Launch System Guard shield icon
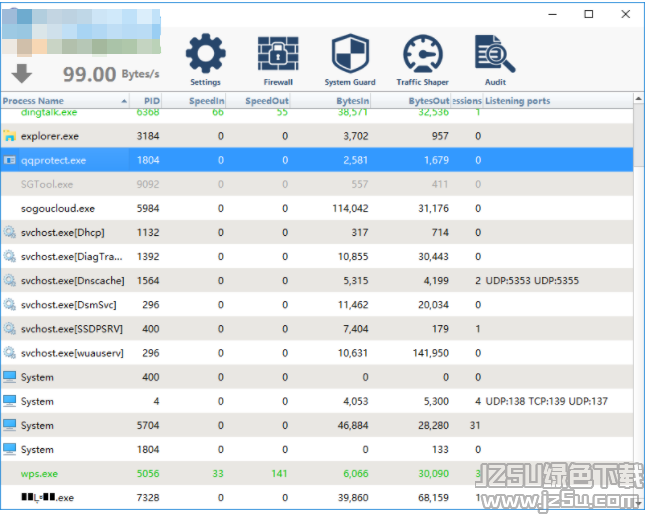 (350, 54)
